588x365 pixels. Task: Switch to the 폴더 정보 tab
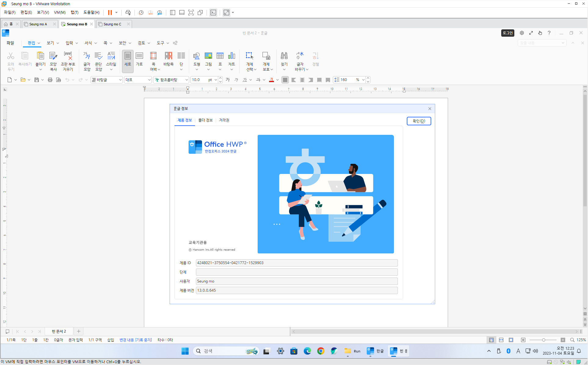point(205,120)
